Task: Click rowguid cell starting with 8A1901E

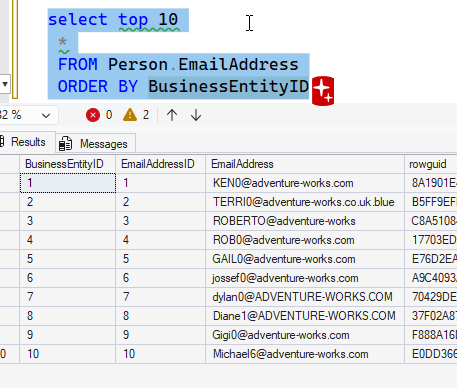Action: [x=431, y=183]
